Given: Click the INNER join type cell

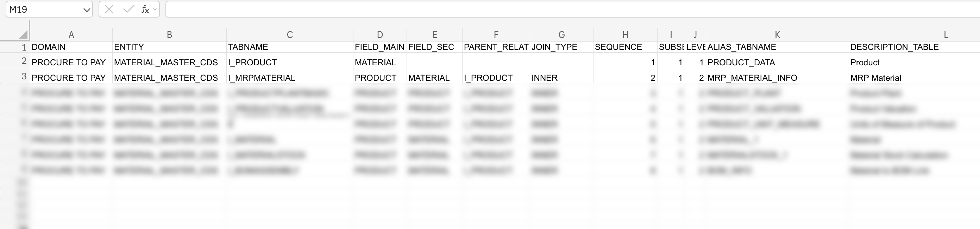Looking at the screenshot, I should [545, 78].
